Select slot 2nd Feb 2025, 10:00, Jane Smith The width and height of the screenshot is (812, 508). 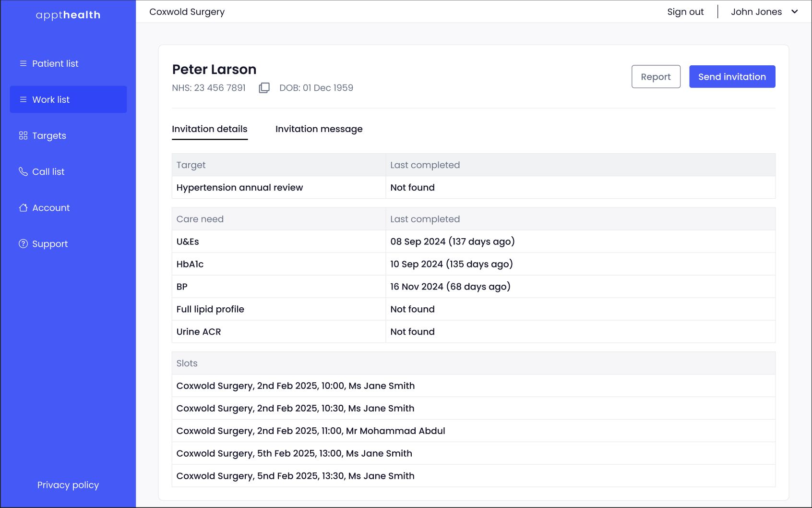pos(474,386)
